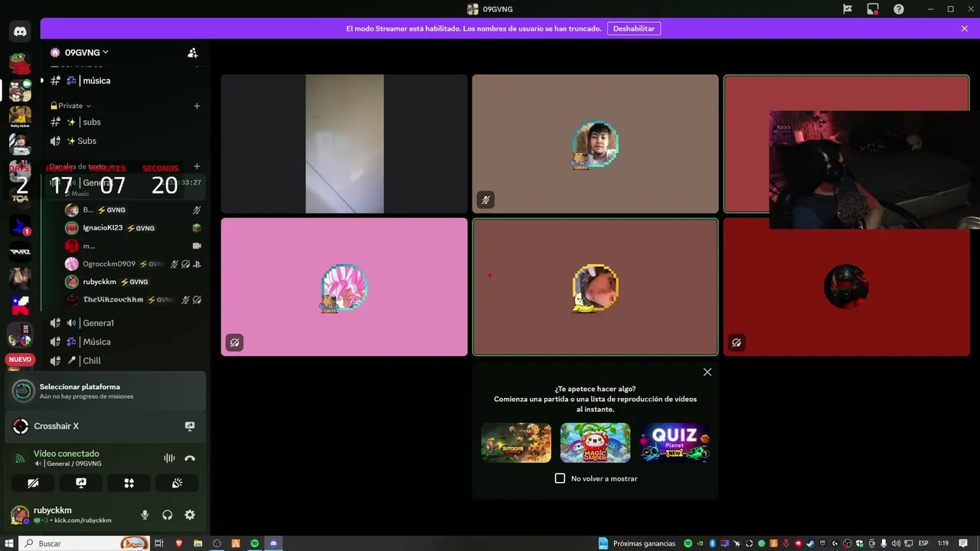The height and width of the screenshot is (551, 980).
Task: Start an activity with shapes icon
Action: click(x=129, y=483)
